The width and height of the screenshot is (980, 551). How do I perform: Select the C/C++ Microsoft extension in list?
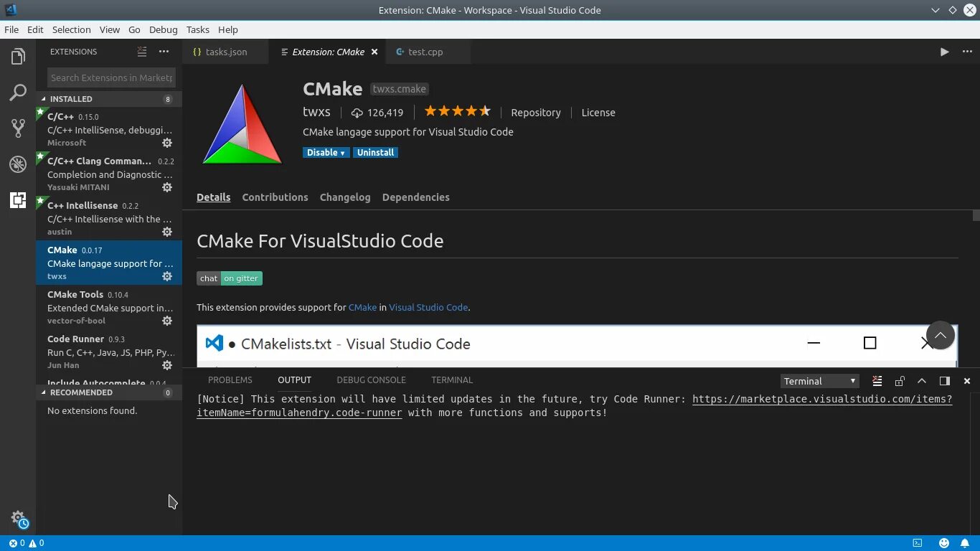tap(109, 129)
